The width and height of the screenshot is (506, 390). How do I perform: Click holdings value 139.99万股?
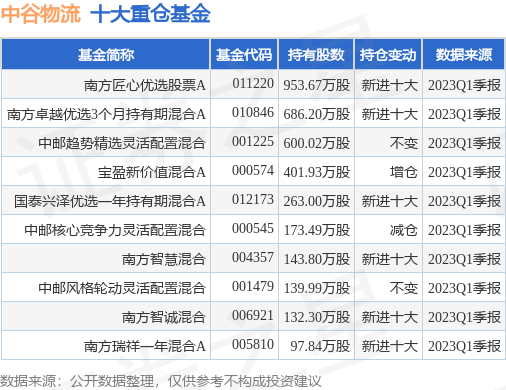pyautogui.click(x=317, y=288)
